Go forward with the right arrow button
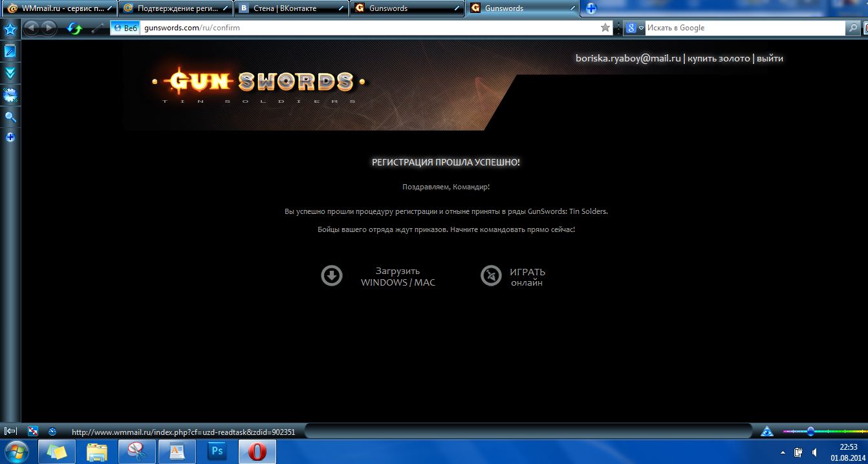Screen dimensions: 868x464 49,28
